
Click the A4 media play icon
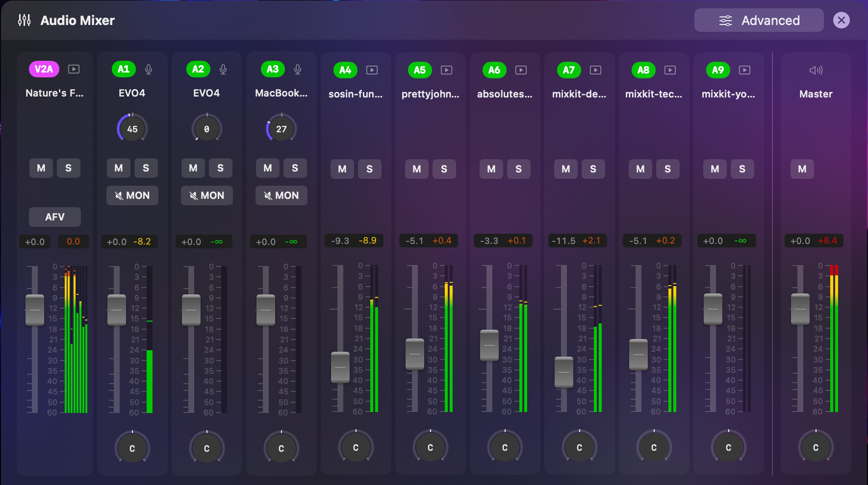(x=372, y=70)
